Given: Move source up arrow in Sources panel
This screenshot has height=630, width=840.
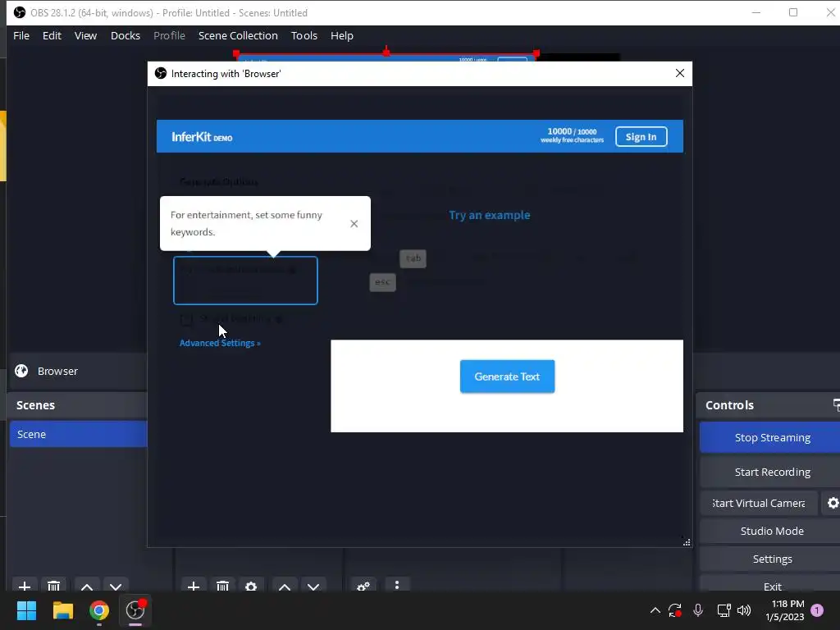Looking at the screenshot, I should (285, 586).
